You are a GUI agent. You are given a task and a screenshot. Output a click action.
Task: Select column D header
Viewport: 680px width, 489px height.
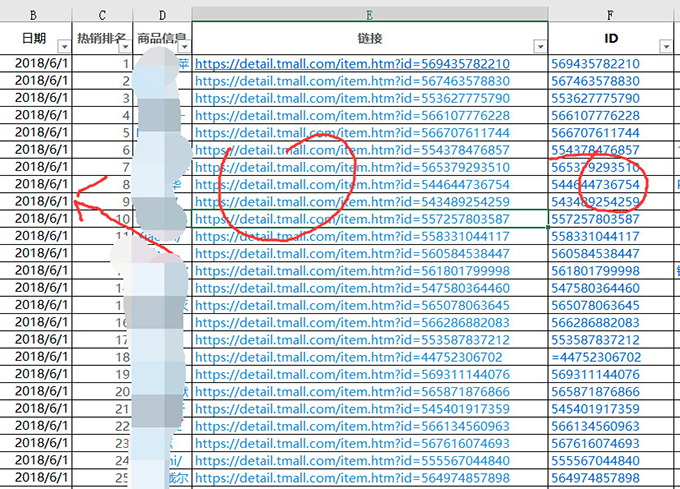[162, 15]
